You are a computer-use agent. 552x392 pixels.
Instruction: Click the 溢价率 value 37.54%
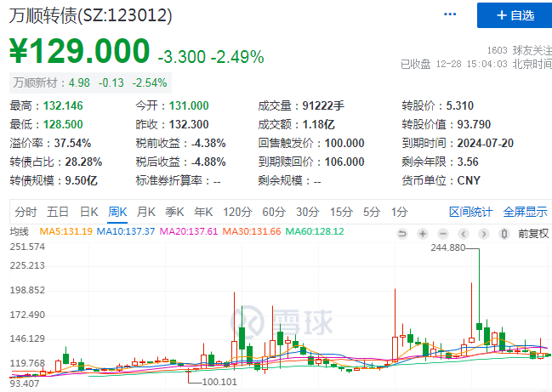click(x=72, y=143)
